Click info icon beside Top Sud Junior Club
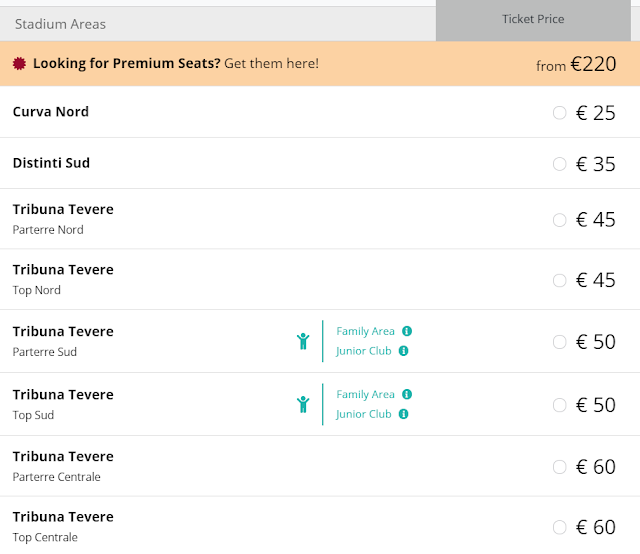 (x=404, y=414)
